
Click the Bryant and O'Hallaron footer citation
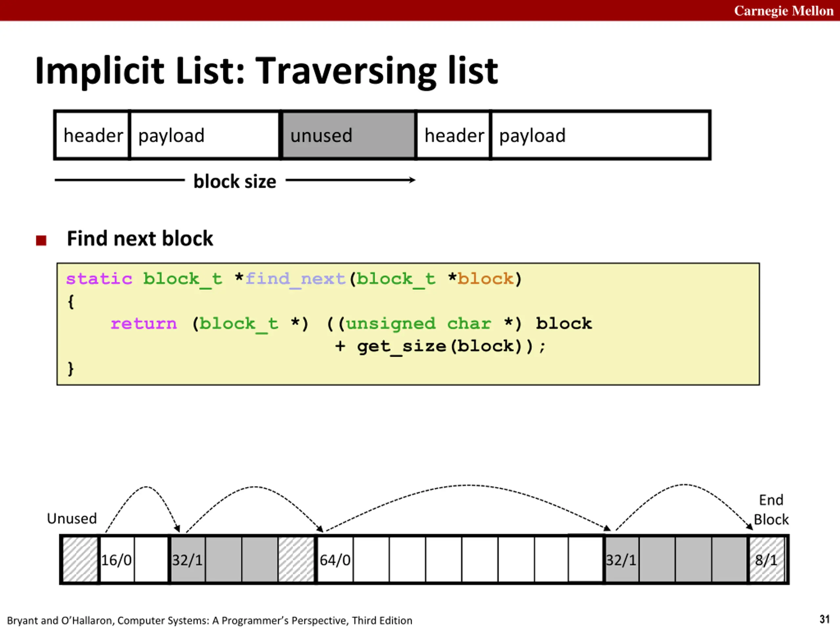[210, 620]
